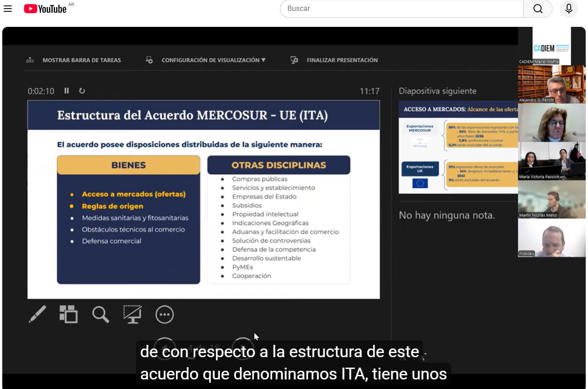Image resolution: width=588 pixels, height=389 pixels.
Task: Select the pen and laser pointer tool
Action: click(x=37, y=314)
